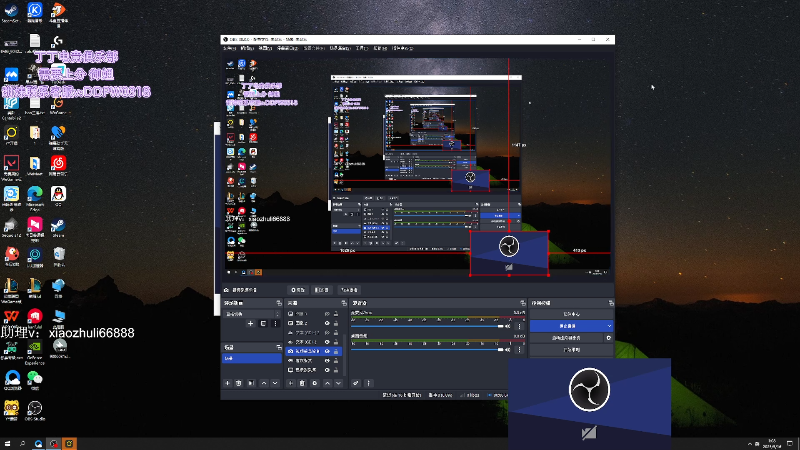Move scene up in Scenes dock
Image resolution: width=800 pixels, height=450 pixels.
point(264,383)
